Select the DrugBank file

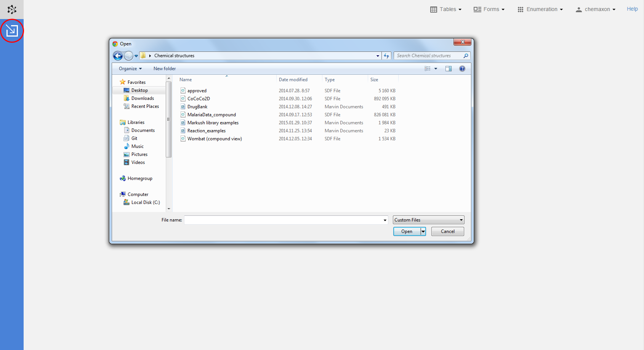click(197, 107)
